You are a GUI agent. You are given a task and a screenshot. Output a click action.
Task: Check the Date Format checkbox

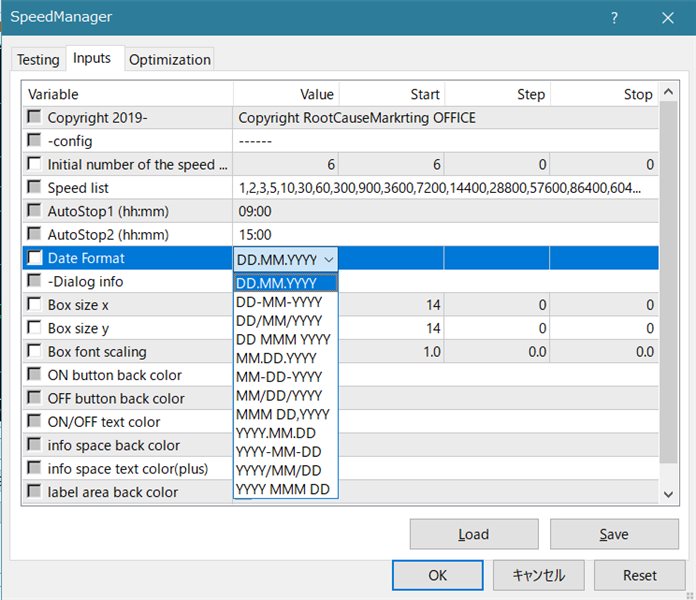point(34,257)
